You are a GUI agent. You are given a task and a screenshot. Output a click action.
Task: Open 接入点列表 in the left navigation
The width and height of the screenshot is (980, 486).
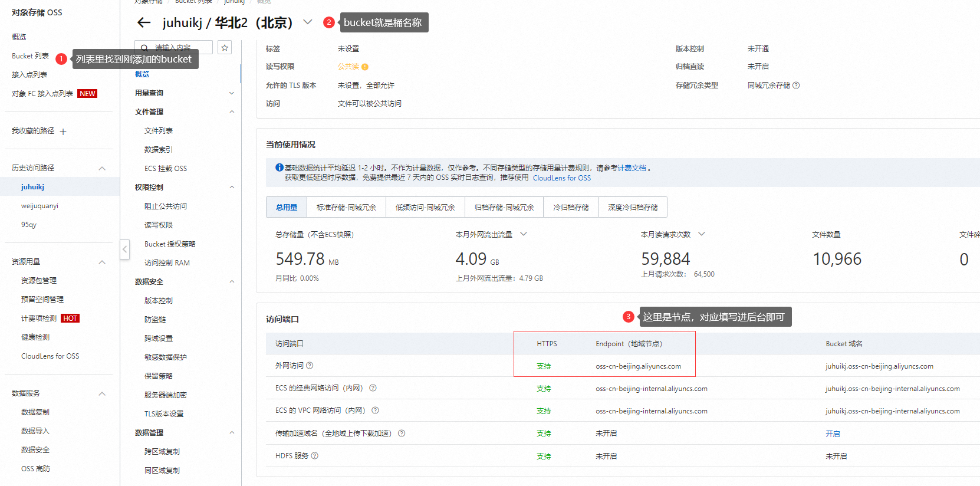[29, 75]
